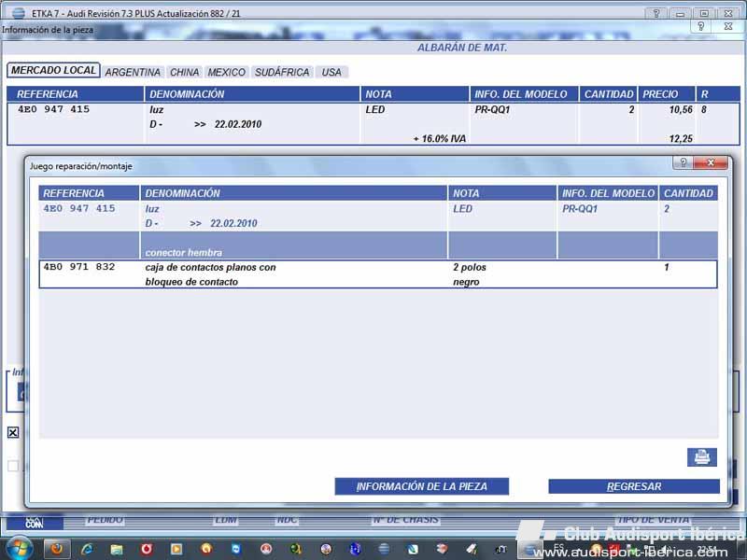Click PEDIDO at the bottom bar
This screenshot has width=747, height=560.
[x=105, y=520]
